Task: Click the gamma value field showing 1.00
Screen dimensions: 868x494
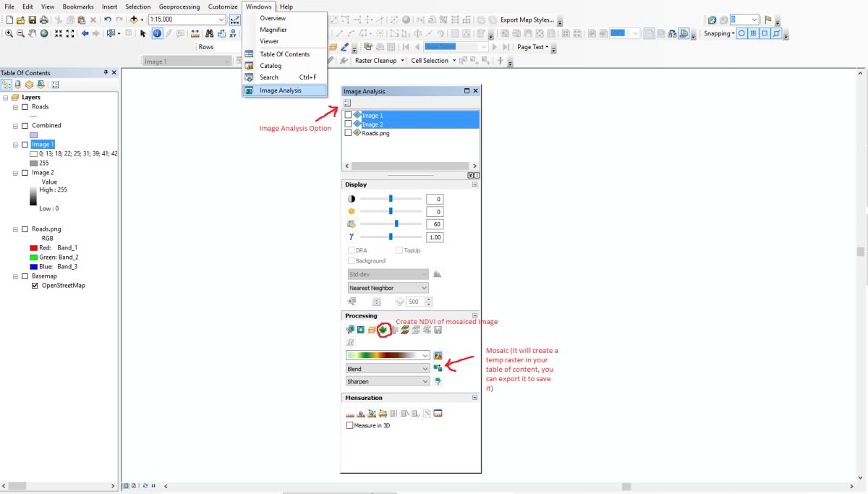Action: point(435,237)
